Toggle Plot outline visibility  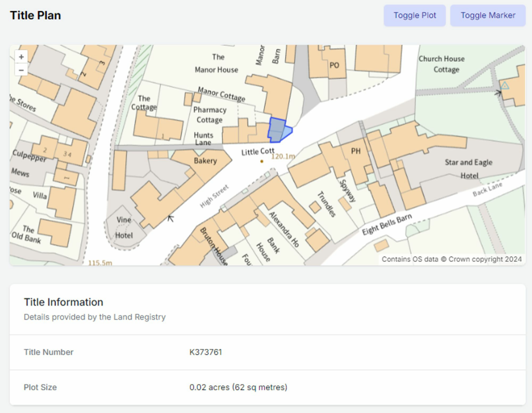click(415, 16)
